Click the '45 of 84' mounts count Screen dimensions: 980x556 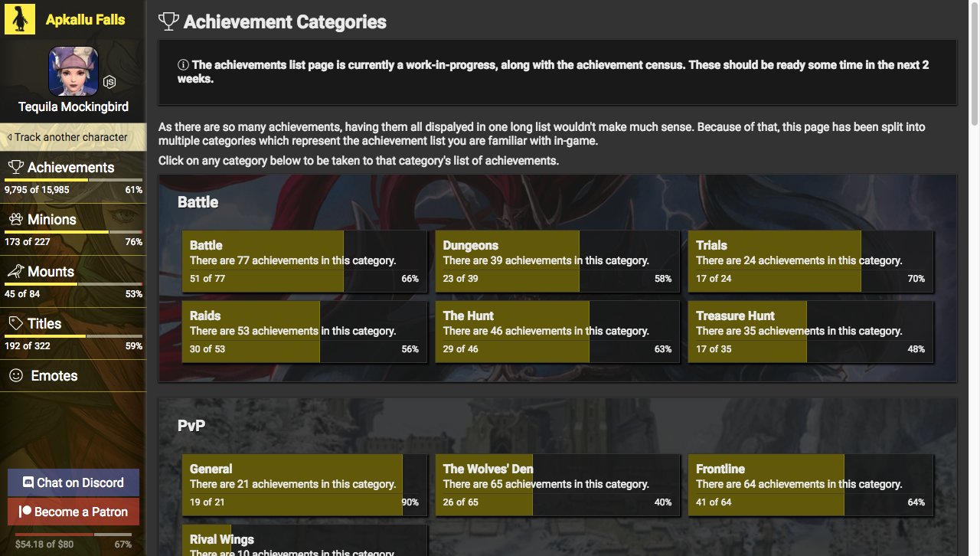(x=21, y=294)
